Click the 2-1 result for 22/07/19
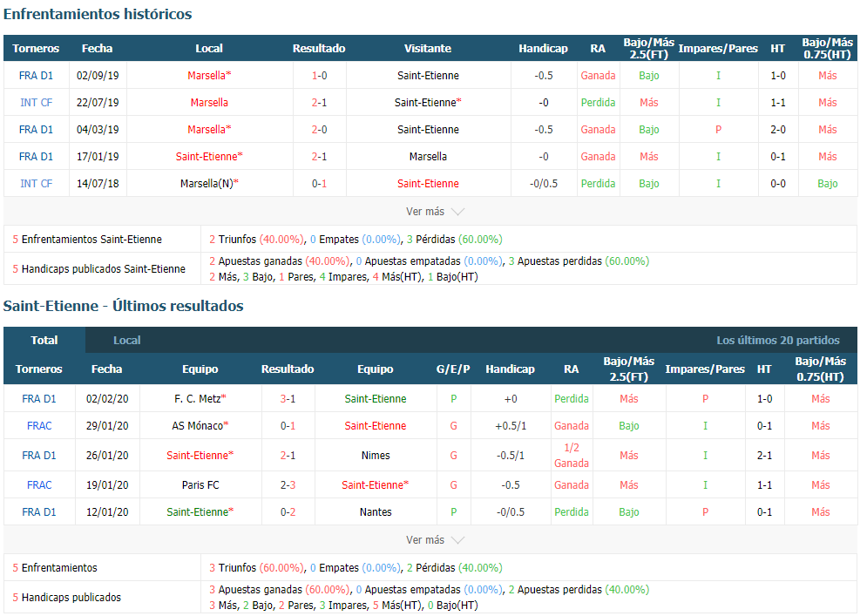The image size is (867, 616). click(319, 103)
